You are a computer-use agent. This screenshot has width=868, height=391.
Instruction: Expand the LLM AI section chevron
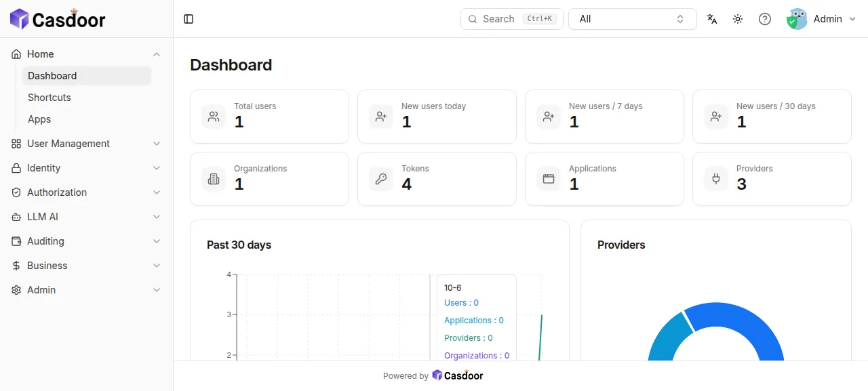coord(157,217)
